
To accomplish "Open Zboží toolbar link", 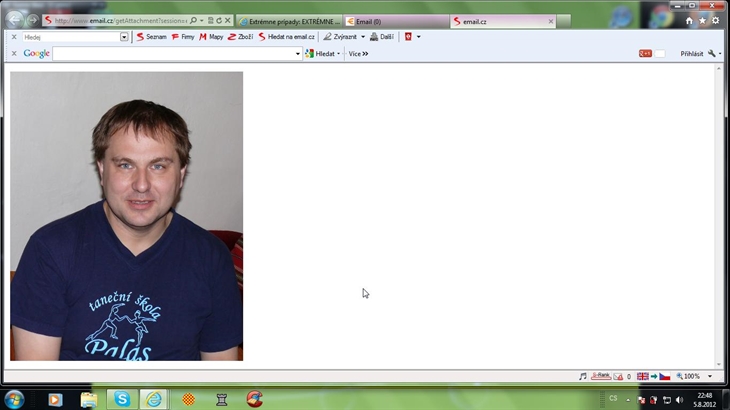I will [241, 37].
